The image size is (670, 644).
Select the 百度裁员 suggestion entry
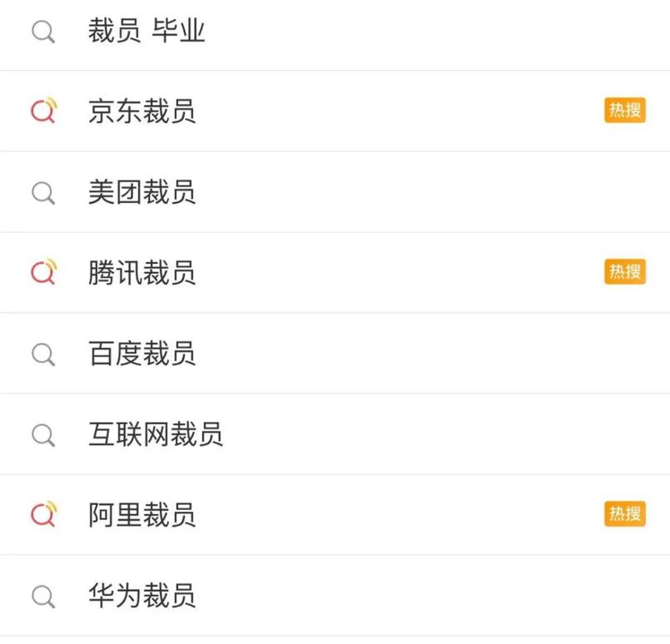click(141, 354)
